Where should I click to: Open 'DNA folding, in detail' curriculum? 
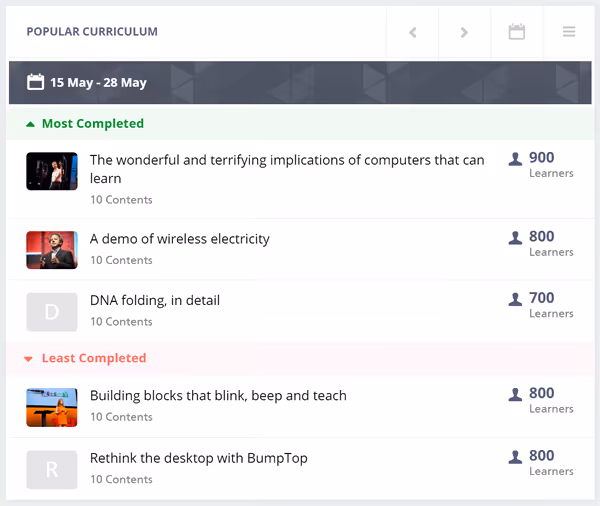point(155,300)
